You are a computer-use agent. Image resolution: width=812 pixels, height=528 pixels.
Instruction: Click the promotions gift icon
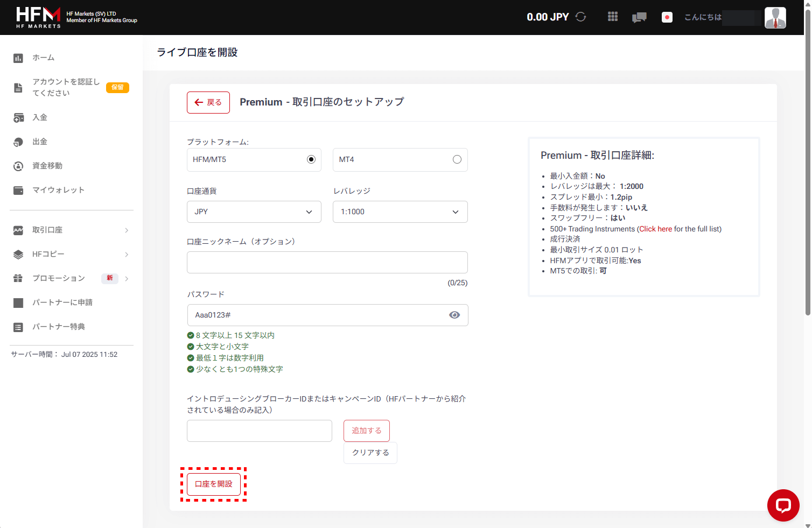pos(18,278)
